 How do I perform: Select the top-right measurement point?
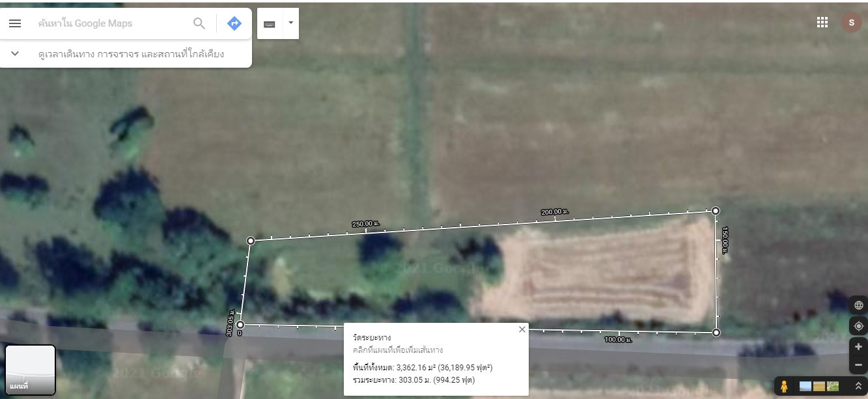pos(716,210)
